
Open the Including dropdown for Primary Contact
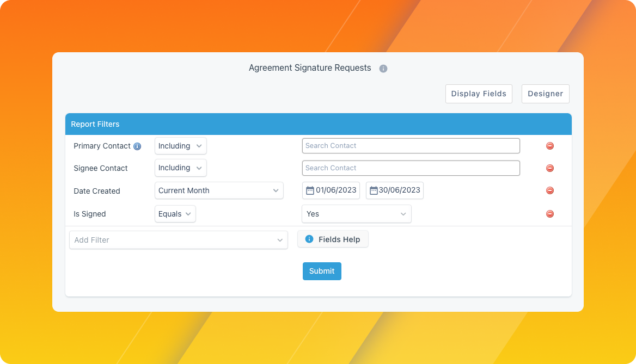tap(180, 146)
